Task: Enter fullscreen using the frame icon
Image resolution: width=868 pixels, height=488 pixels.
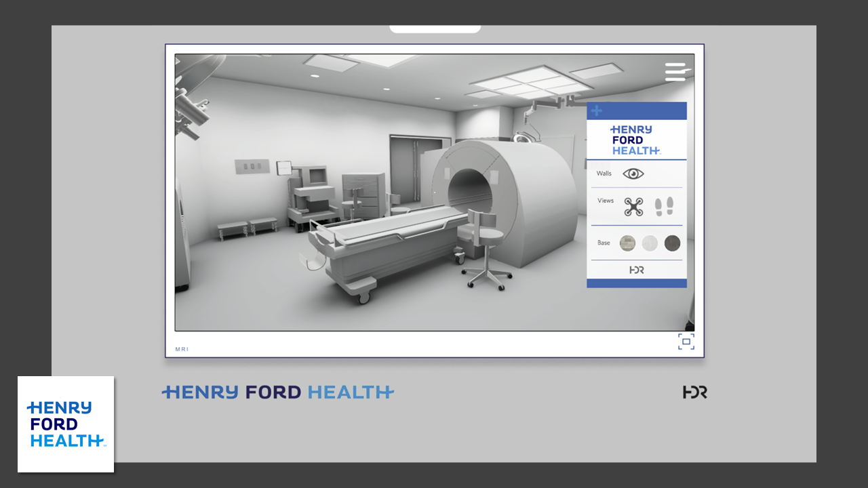Action: [686, 342]
